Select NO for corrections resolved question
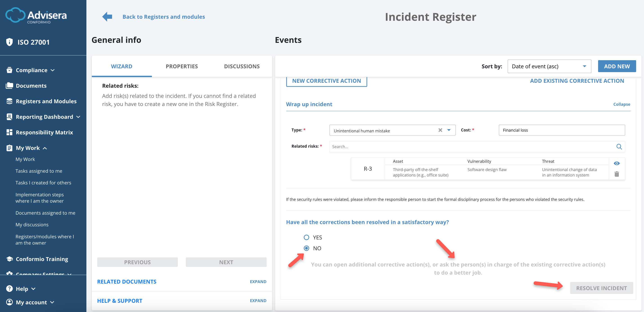 [x=306, y=248]
